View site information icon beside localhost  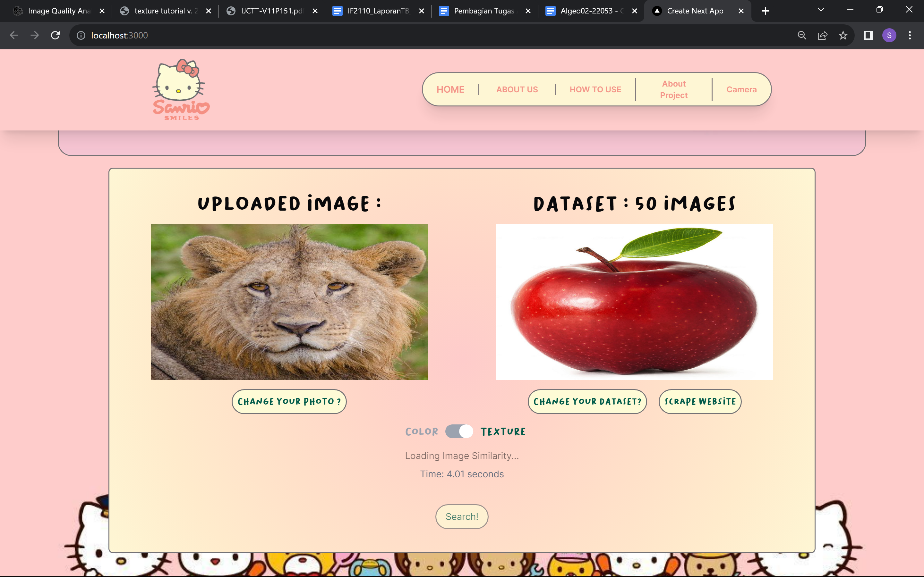point(81,36)
